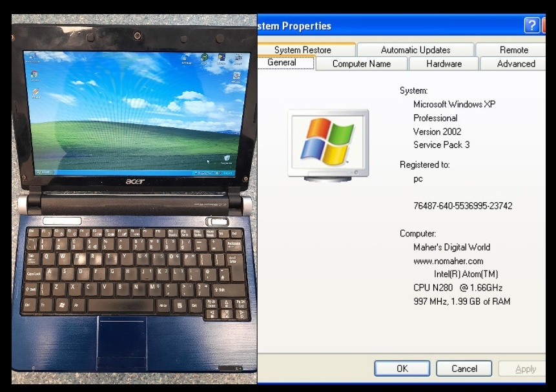Open the green round icon on laptop desktop
The image size is (556, 392).
[x=204, y=59]
